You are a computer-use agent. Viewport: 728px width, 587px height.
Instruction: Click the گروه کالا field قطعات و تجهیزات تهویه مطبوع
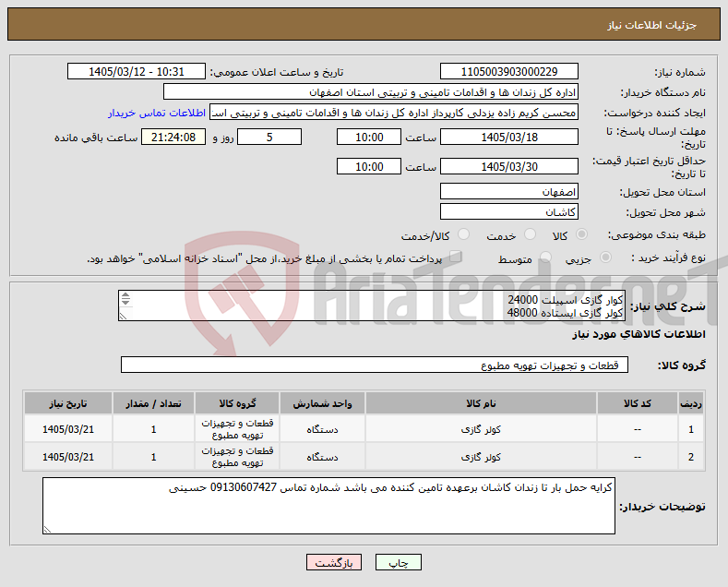[x=375, y=365]
